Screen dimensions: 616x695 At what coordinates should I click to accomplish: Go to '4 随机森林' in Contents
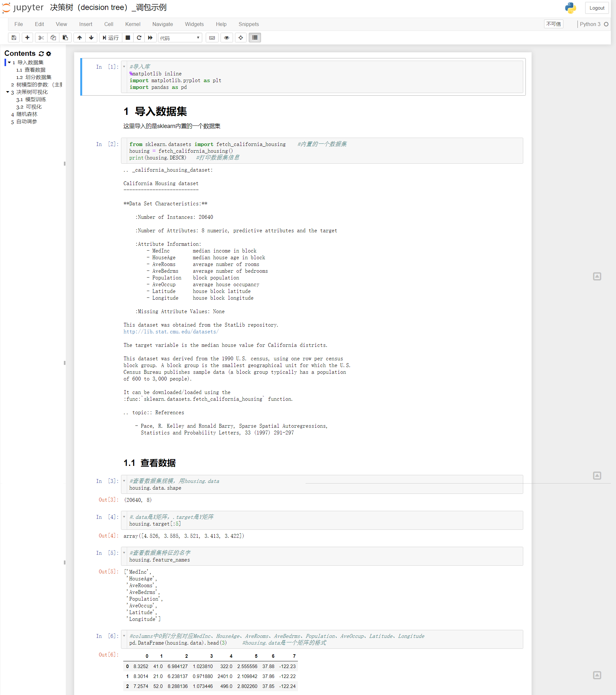tap(24, 114)
